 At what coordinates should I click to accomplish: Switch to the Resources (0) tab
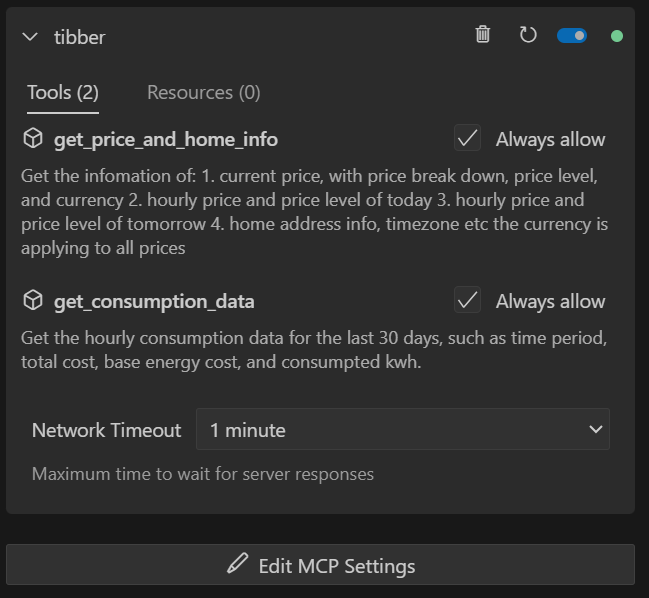203,93
